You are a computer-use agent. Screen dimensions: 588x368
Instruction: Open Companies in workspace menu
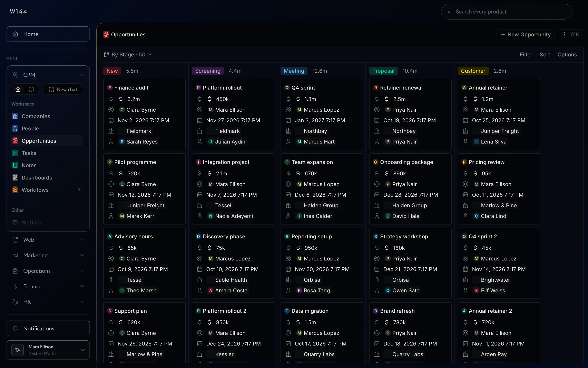[x=36, y=116]
